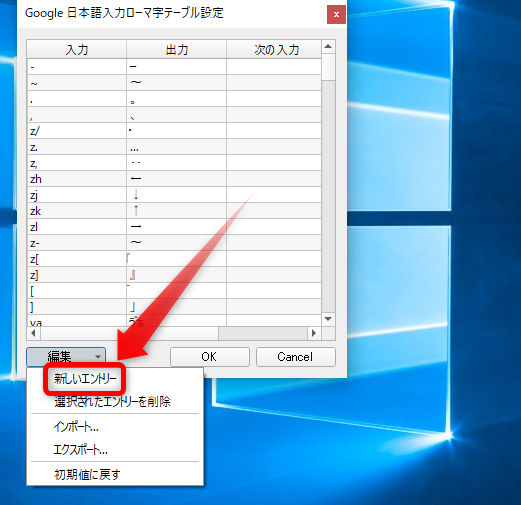
Task: Sort by the 出力 column header
Action: [177, 49]
